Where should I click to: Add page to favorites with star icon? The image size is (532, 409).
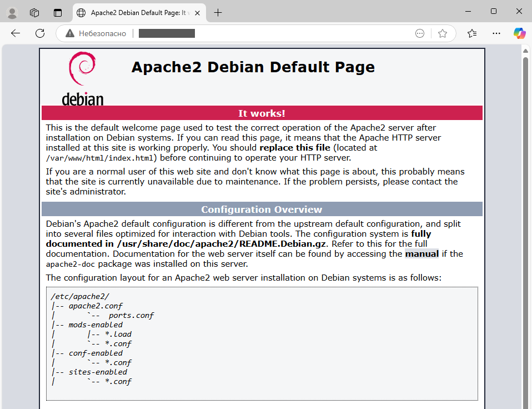(443, 33)
